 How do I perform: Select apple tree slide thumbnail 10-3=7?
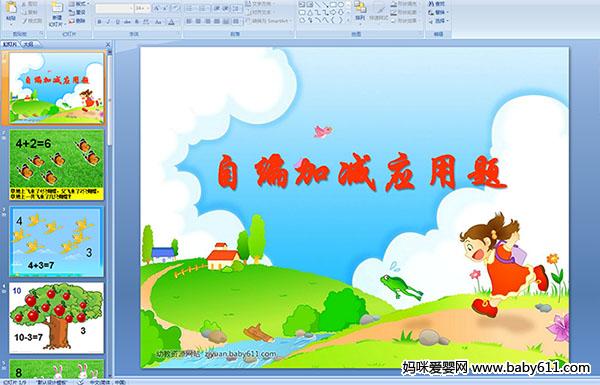pyautogui.click(x=56, y=318)
